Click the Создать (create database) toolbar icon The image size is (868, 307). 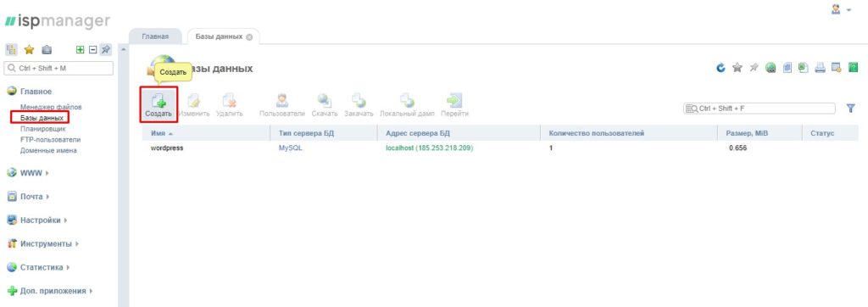click(159, 104)
